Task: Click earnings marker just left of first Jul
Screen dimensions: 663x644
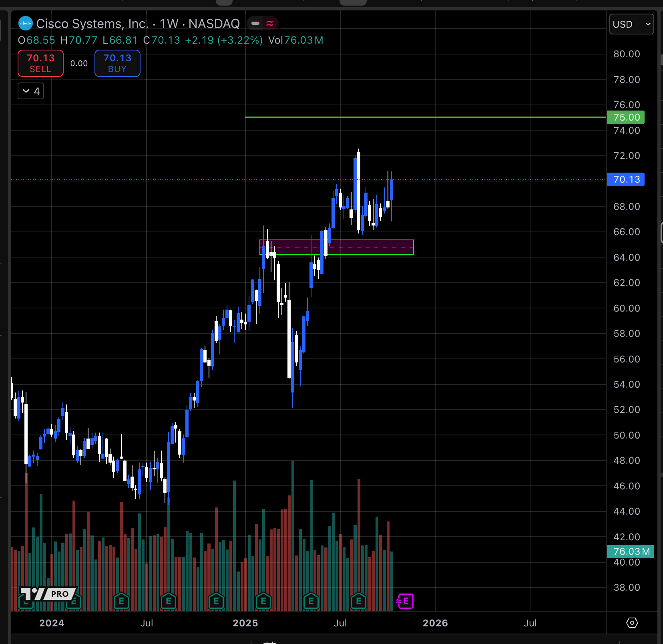Action: tap(121, 601)
